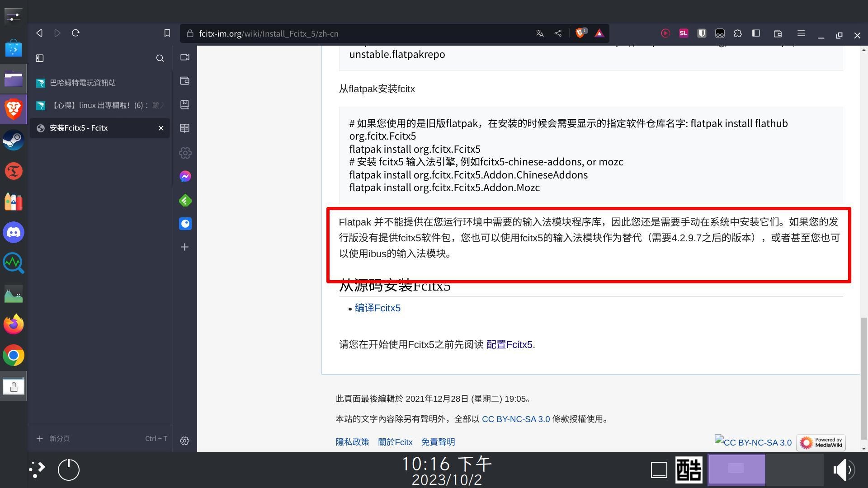Share this page via the share icon

point(557,33)
